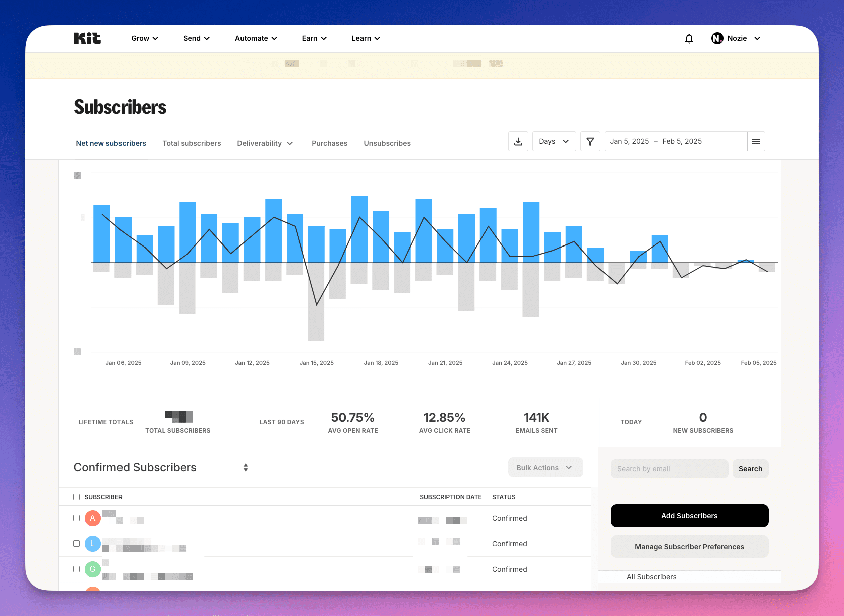Screen dimensions: 844x616
Task: Check the box for subscriber A
Action: [x=77, y=518]
